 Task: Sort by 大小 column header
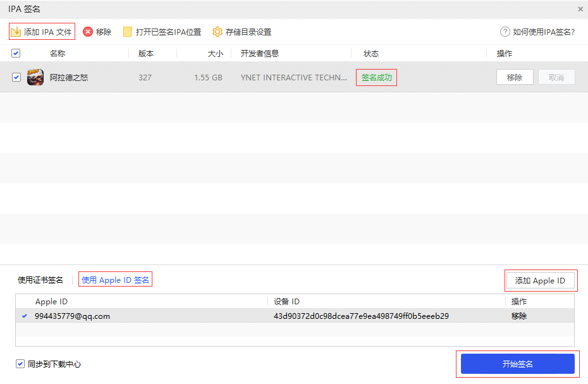point(215,53)
